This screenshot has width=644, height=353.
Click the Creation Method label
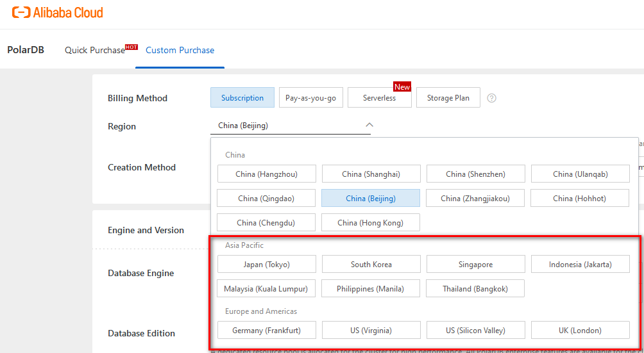(142, 167)
